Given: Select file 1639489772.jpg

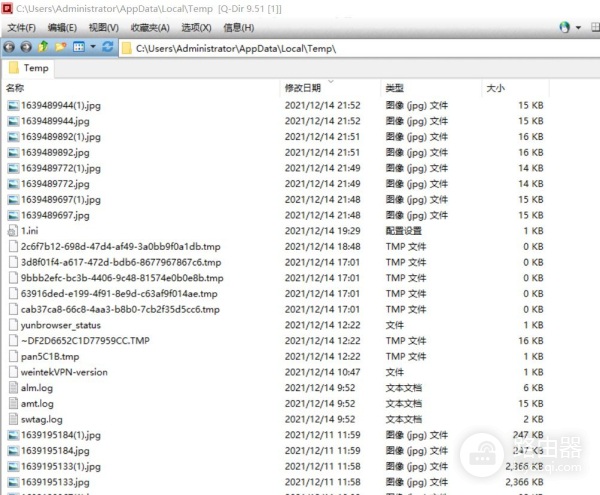Looking at the screenshot, I should click(x=55, y=184).
